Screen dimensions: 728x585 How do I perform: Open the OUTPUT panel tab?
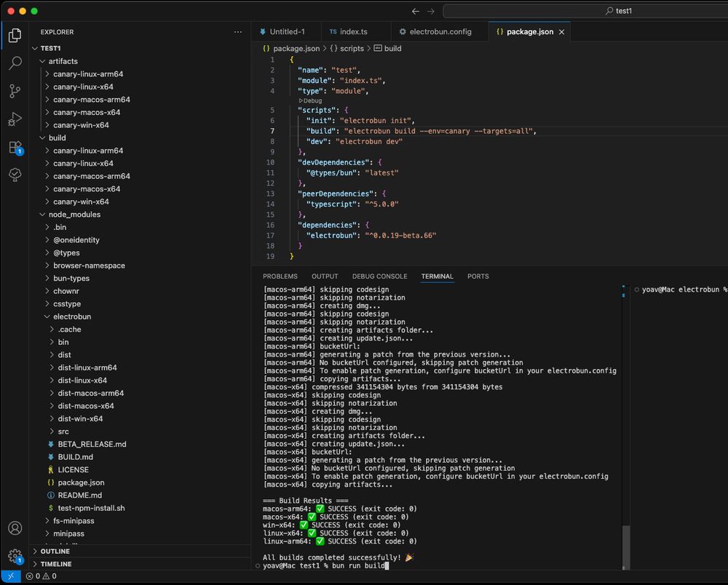(325, 276)
